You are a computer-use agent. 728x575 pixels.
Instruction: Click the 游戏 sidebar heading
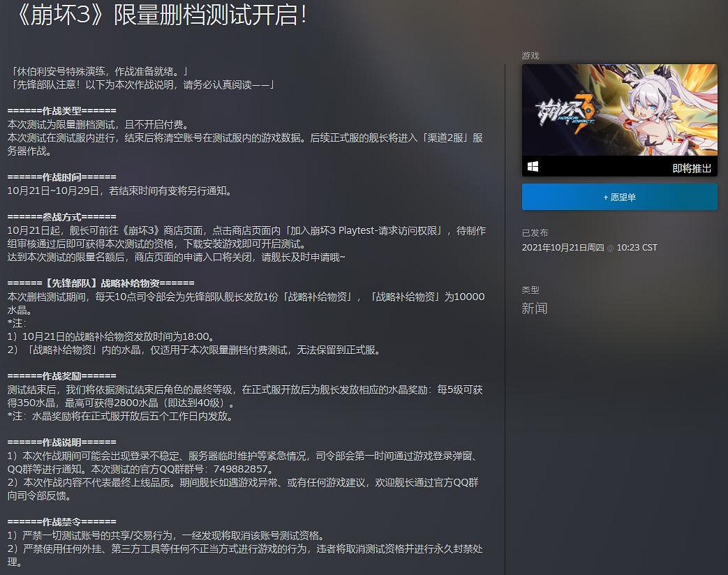click(x=530, y=55)
